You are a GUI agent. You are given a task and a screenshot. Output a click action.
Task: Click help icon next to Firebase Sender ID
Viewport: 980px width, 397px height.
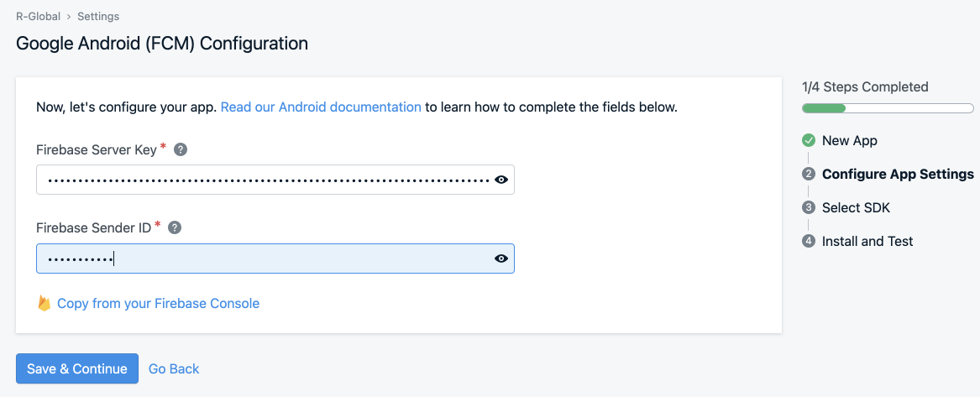tap(175, 227)
